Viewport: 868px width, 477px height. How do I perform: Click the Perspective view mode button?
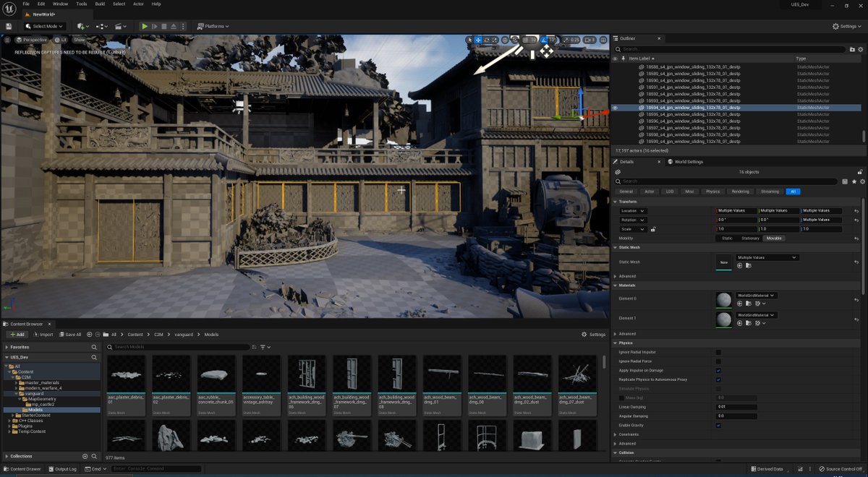tap(32, 40)
